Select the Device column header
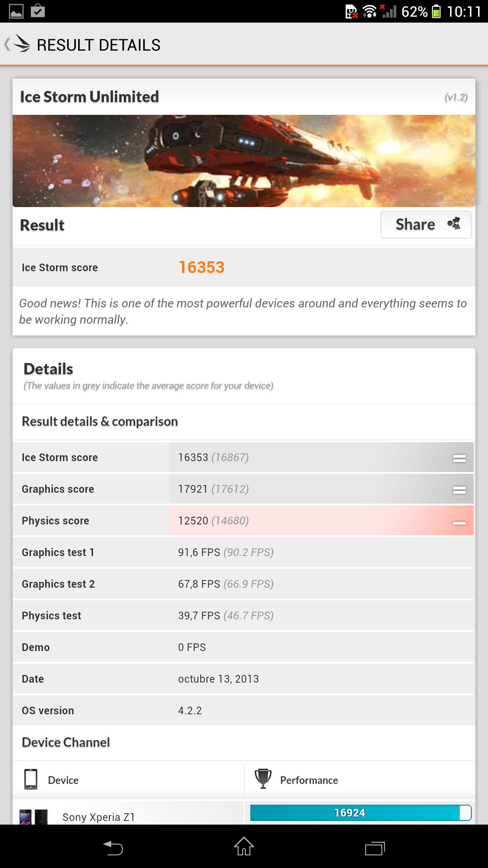488x868 pixels. (63, 780)
